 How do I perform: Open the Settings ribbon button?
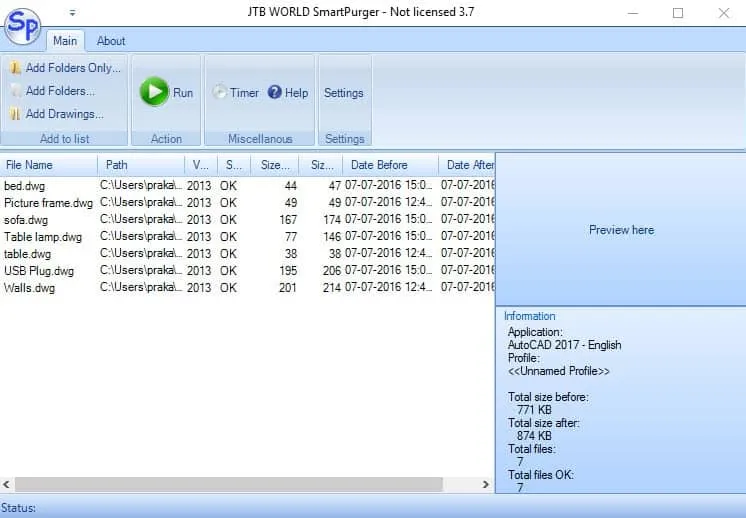tap(344, 93)
